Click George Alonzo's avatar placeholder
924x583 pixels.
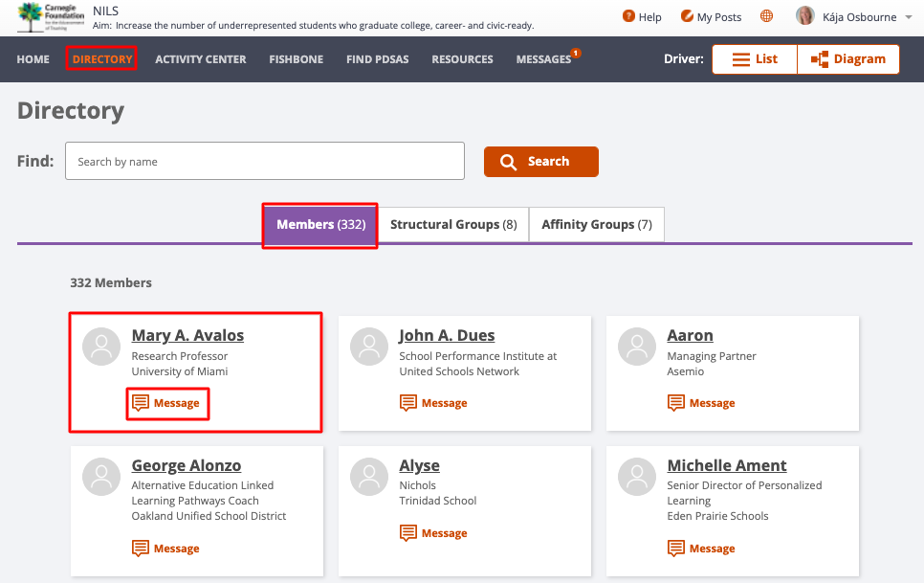101,477
